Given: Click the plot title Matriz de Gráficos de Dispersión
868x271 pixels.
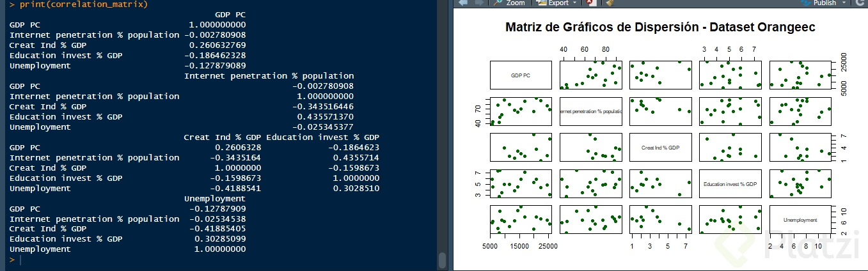Looking at the screenshot, I should (660, 27).
